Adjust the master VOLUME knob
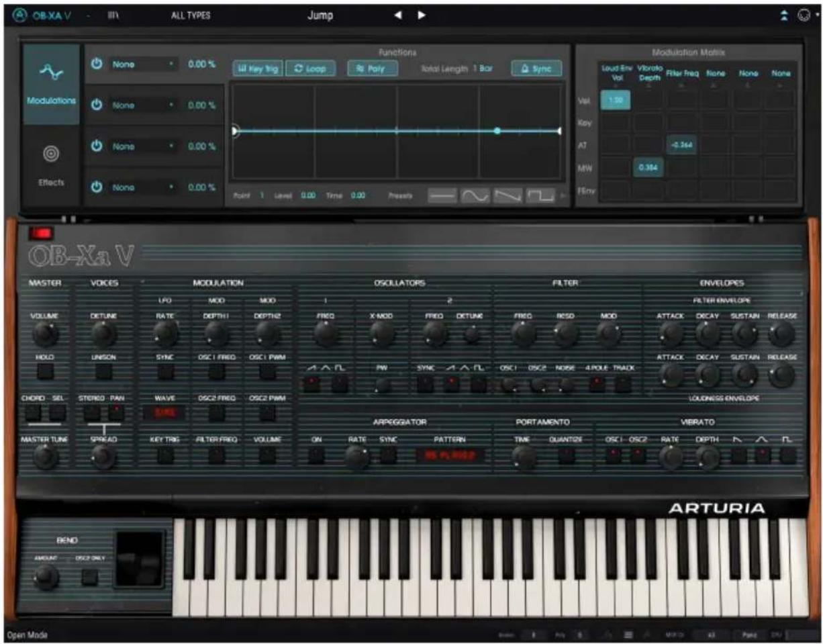Screen dimensions: 823x644 point(45,332)
